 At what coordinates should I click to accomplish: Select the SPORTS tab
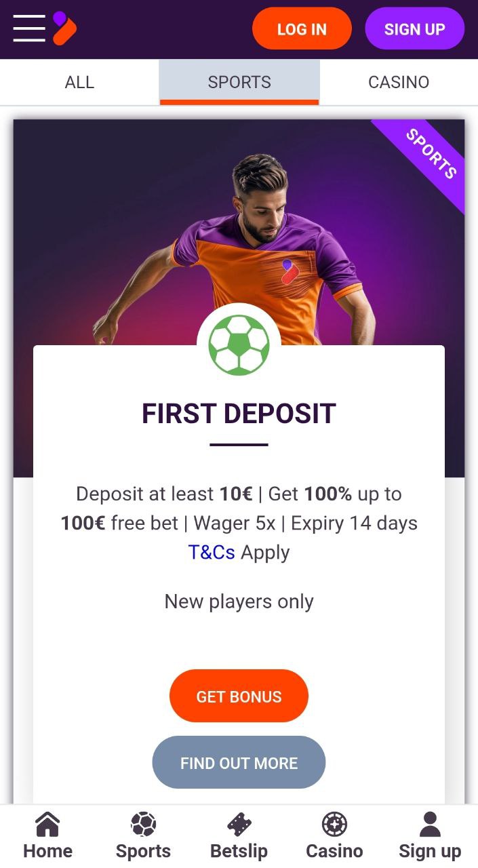(x=239, y=82)
